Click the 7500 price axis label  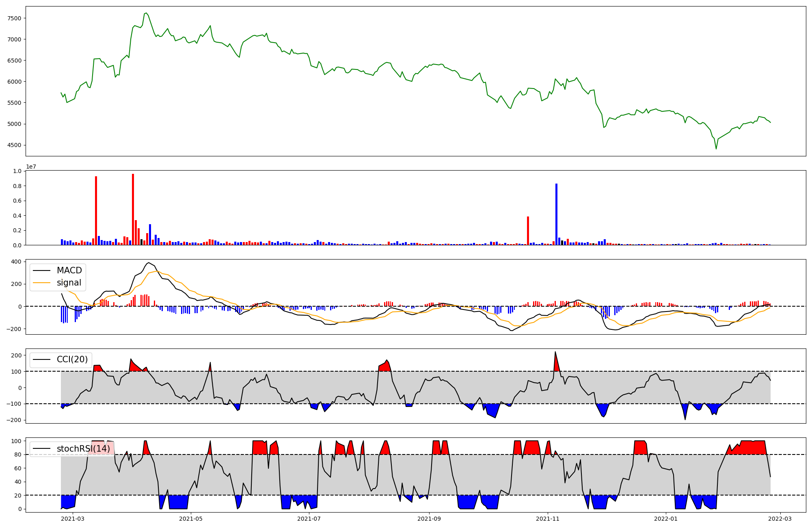(x=14, y=18)
